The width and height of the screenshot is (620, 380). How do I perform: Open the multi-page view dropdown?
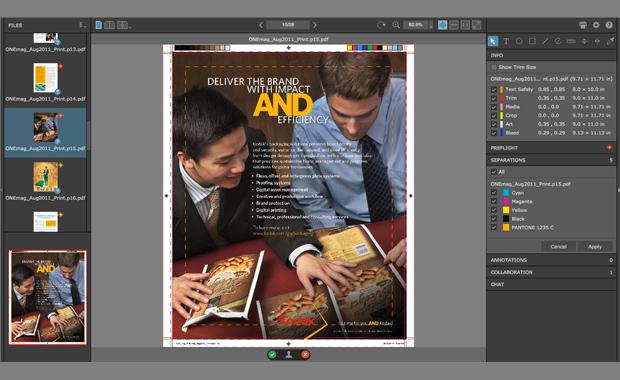coord(124,25)
